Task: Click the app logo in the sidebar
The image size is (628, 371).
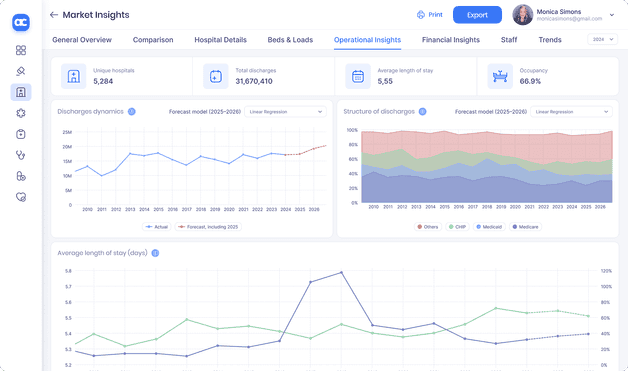Action: point(21,22)
